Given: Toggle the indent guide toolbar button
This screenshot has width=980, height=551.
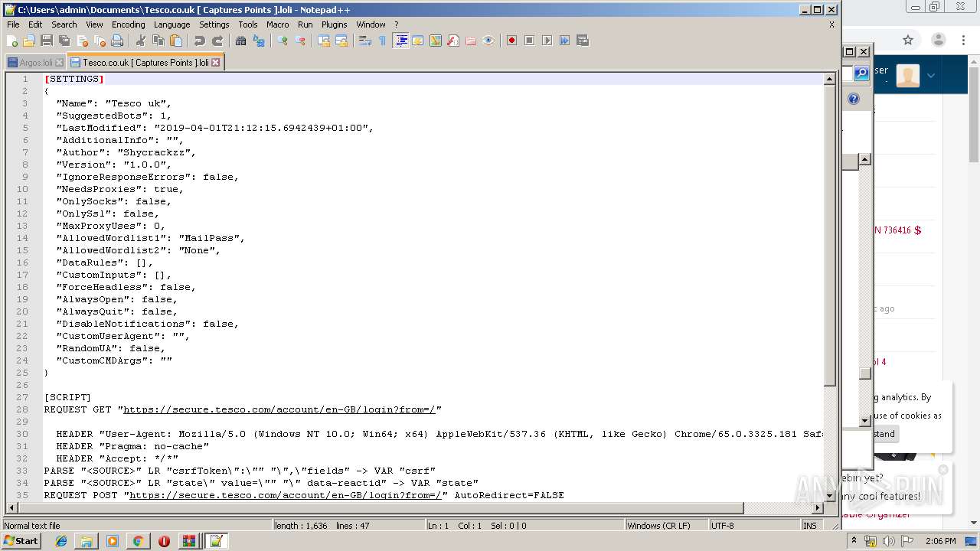Looking at the screenshot, I should click(x=400, y=41).
